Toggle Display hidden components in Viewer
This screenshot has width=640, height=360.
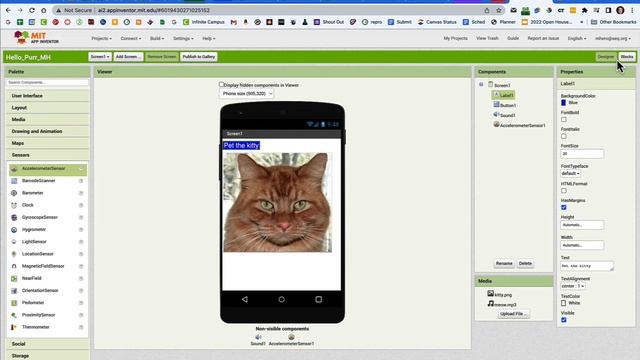point(221,84)
